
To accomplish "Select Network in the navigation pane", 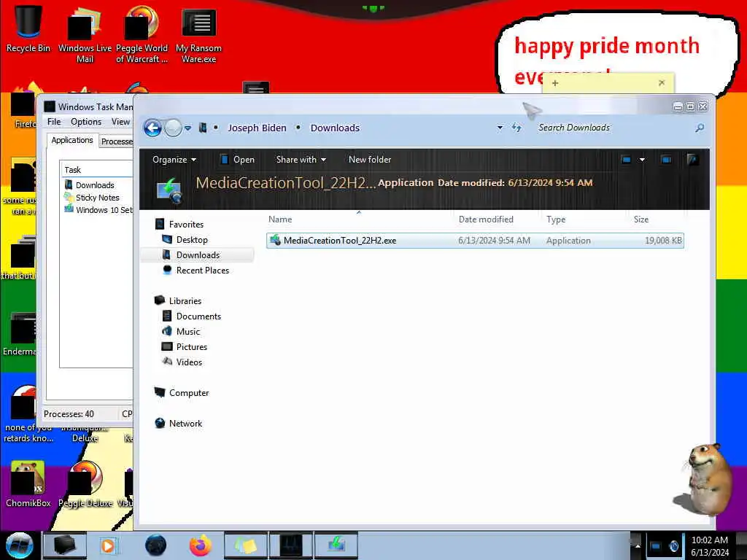I will pos(179,424).
